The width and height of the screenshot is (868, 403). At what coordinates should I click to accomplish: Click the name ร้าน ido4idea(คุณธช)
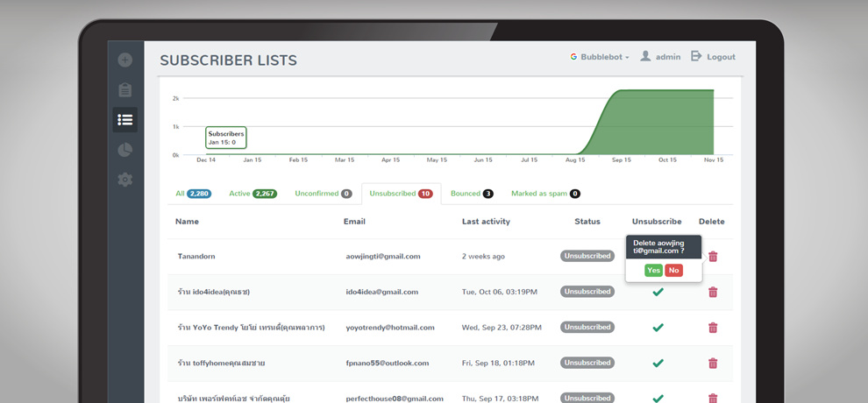[x=214, y=292]
